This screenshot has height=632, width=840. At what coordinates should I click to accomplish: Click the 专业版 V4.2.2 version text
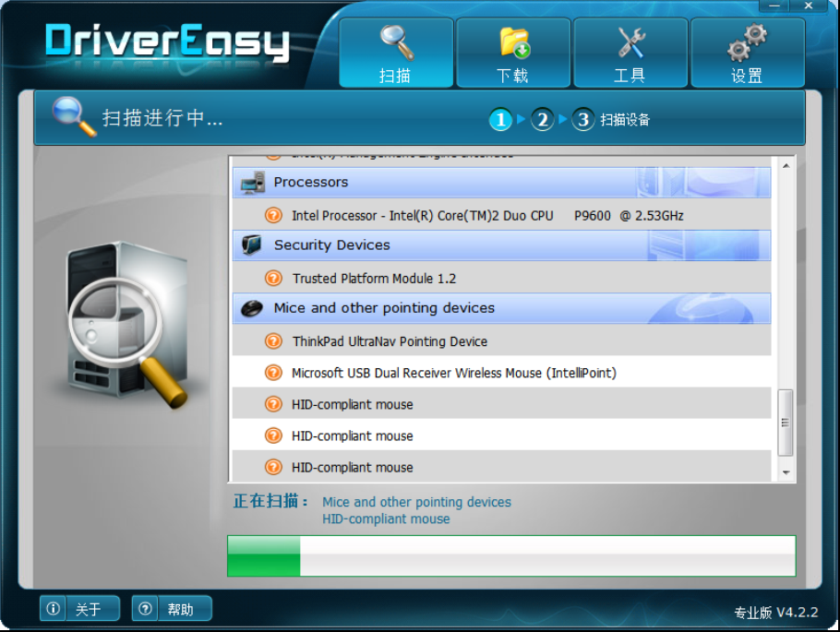[775, 613]
